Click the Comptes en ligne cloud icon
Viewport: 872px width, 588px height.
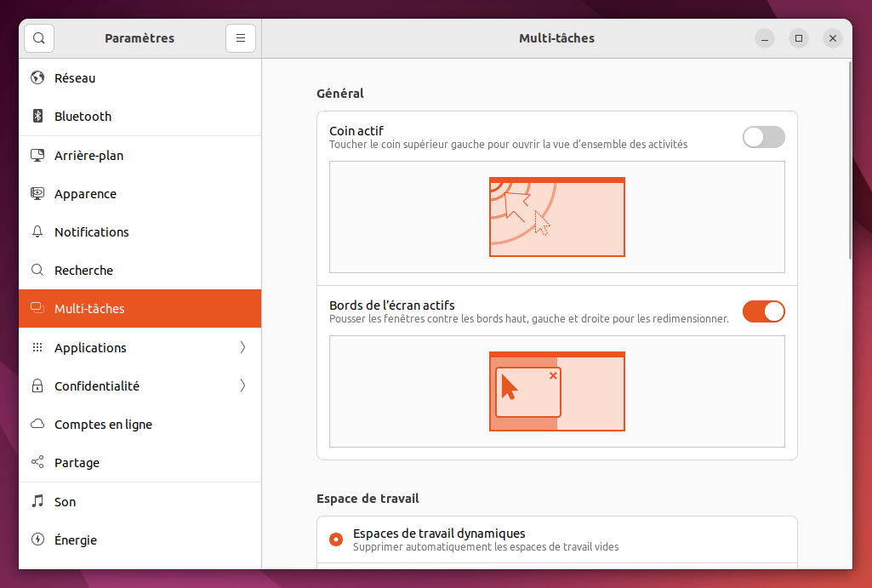click(37, 424)
